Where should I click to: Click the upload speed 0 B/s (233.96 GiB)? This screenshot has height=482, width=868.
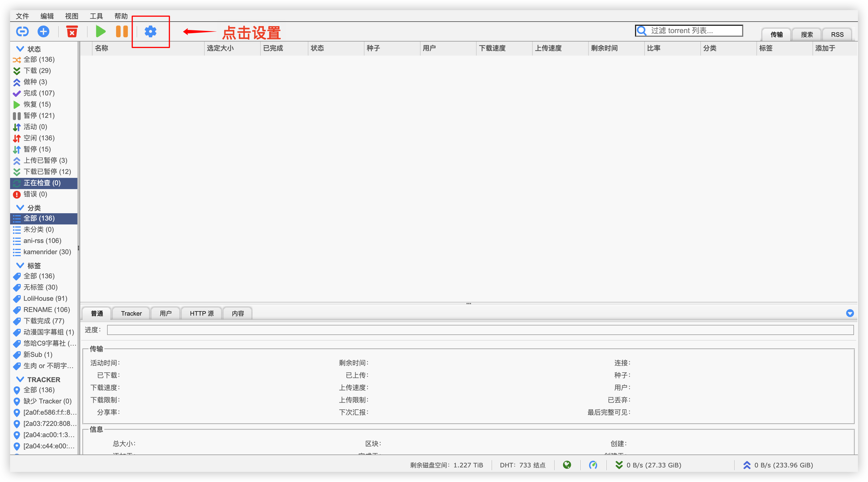(778, 465)
